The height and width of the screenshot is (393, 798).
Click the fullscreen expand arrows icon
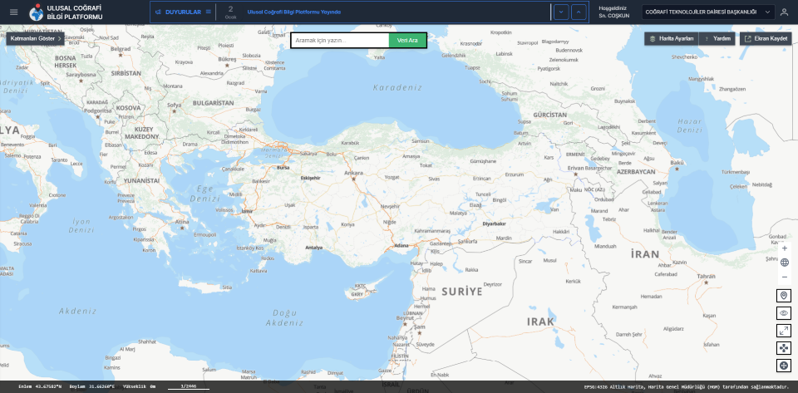[783, 330]
